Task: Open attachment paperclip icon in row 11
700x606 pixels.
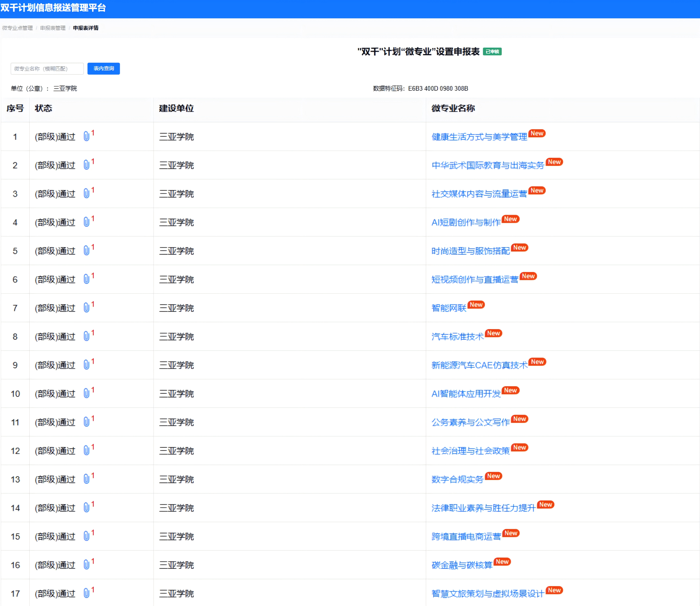Action: click(87, 422)
